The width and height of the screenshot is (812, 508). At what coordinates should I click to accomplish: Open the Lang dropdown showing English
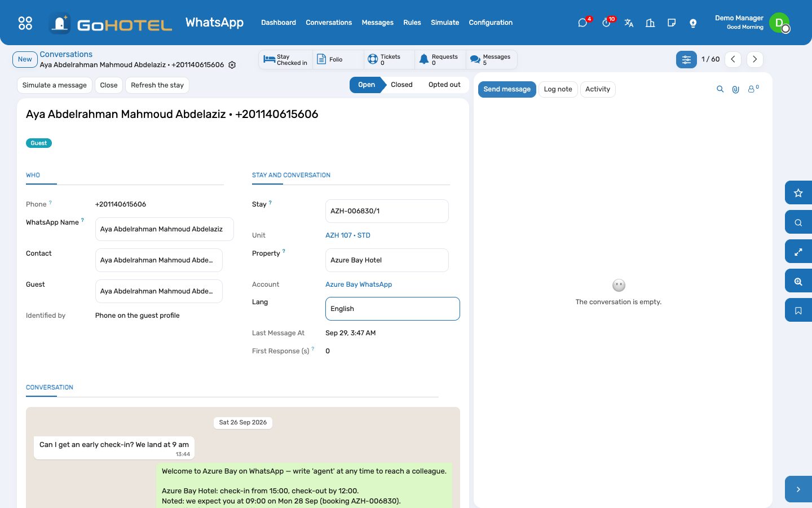392,309
